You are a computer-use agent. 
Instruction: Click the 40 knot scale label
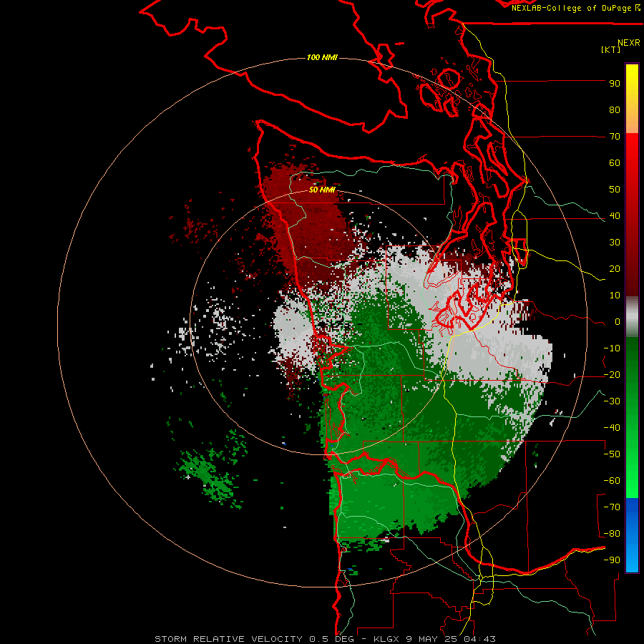coord(615,216)
